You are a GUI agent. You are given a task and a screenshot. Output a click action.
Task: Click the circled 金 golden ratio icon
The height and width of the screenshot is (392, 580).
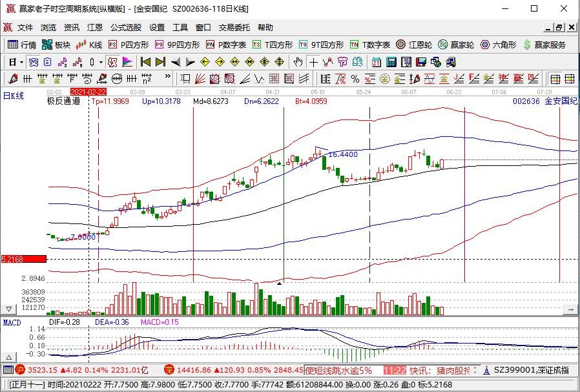(385, 79)
